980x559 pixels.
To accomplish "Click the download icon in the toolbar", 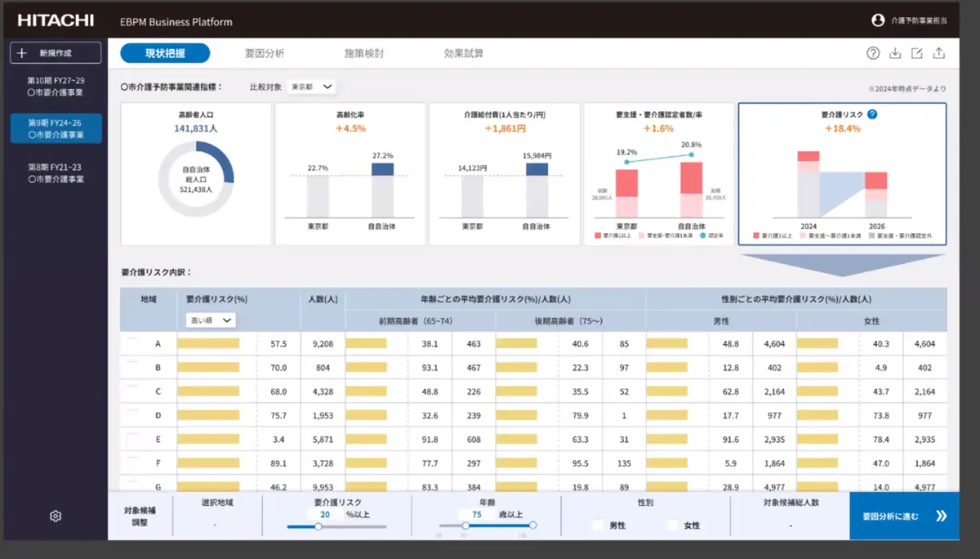I will coord(895,54).
